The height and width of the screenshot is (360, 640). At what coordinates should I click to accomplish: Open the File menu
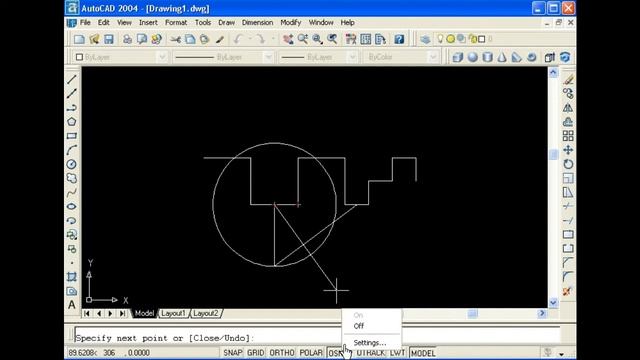(x=85, y=22)
